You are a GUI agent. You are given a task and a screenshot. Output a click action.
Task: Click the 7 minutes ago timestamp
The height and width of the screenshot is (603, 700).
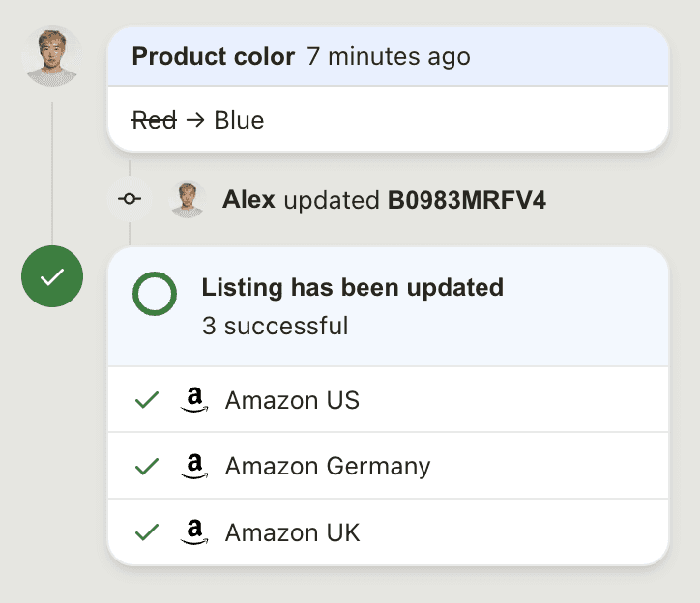click(389, 57)
